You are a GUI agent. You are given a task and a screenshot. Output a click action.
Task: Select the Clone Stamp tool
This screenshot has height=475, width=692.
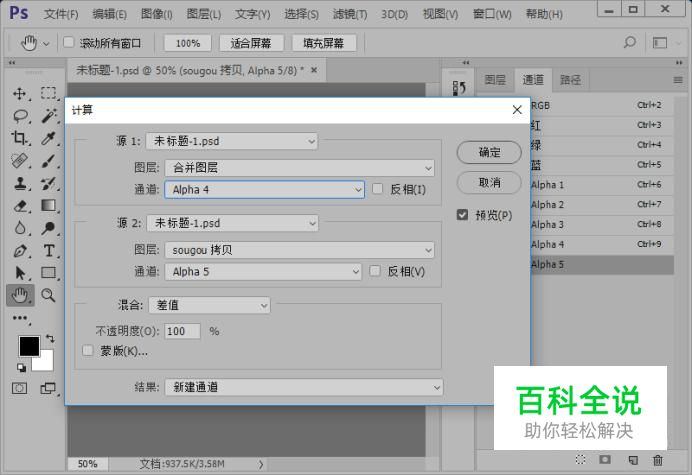[x=19, y=183]
